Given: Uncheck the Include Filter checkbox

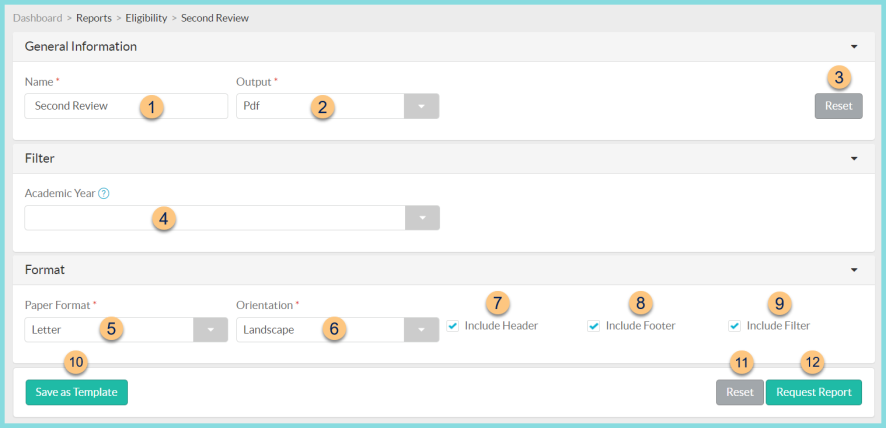Looking at the screenshot, I should [734, 326].
